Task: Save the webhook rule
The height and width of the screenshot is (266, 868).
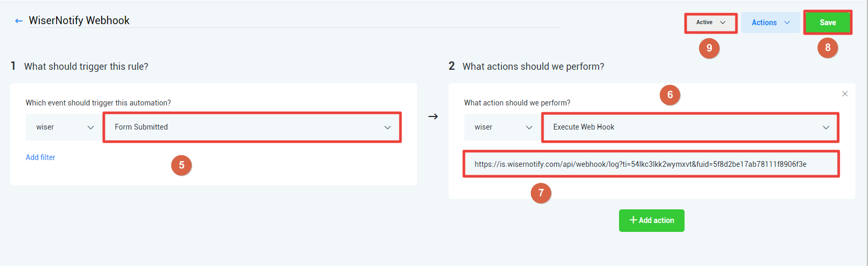Action: pos(828,23)
